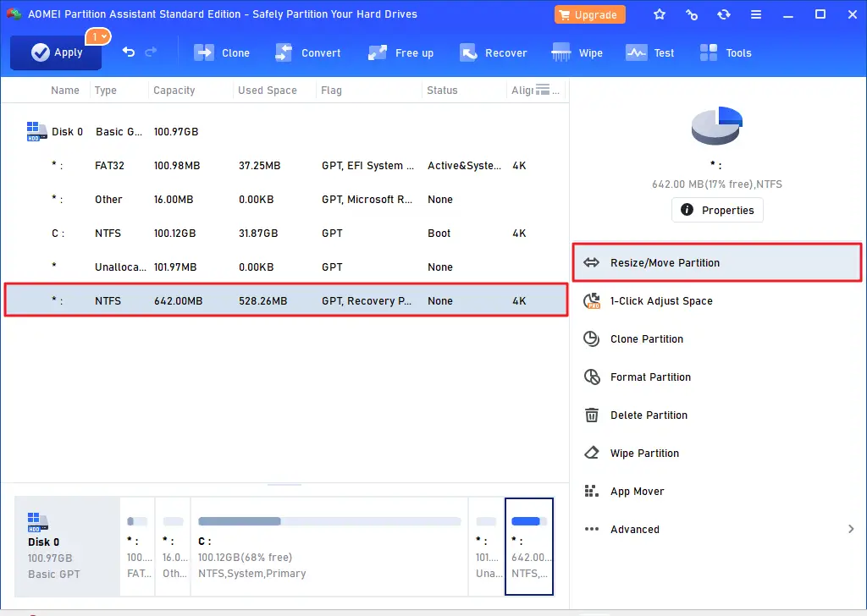867x616 pixels.
Task: Select the unallocated block in disk map
Action: 487,547
